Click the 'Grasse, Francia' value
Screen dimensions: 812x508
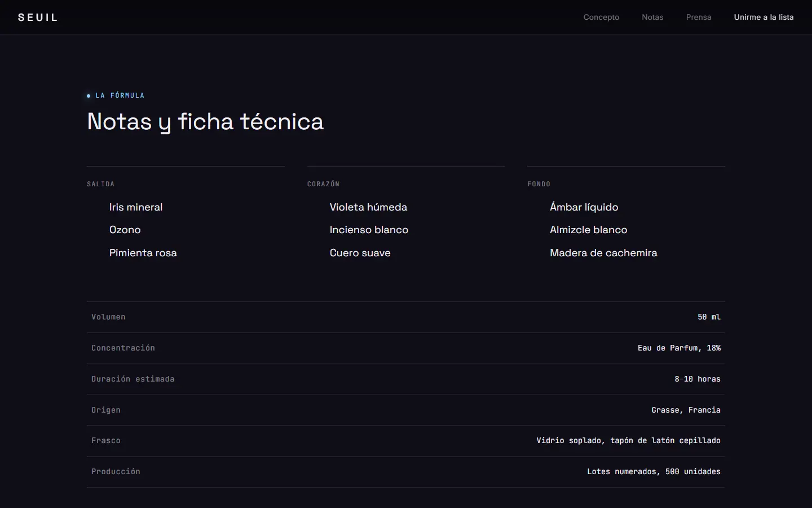686,410
